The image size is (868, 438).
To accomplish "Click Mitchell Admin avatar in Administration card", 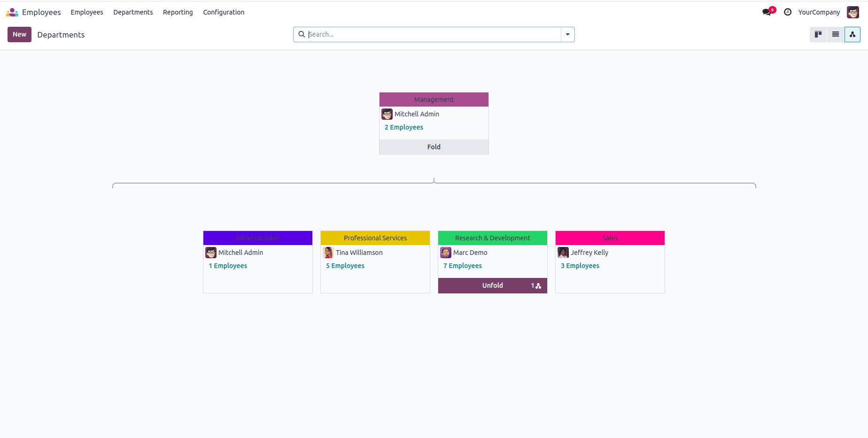I will click(211, 253).
